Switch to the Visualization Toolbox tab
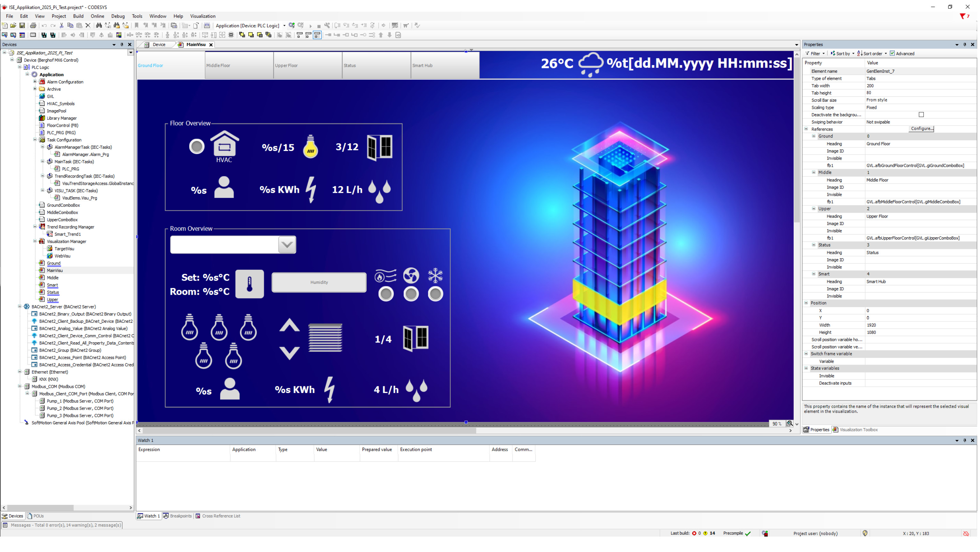Image resolution: width=980 pixels, height=552 pixels. pos(855,430)
